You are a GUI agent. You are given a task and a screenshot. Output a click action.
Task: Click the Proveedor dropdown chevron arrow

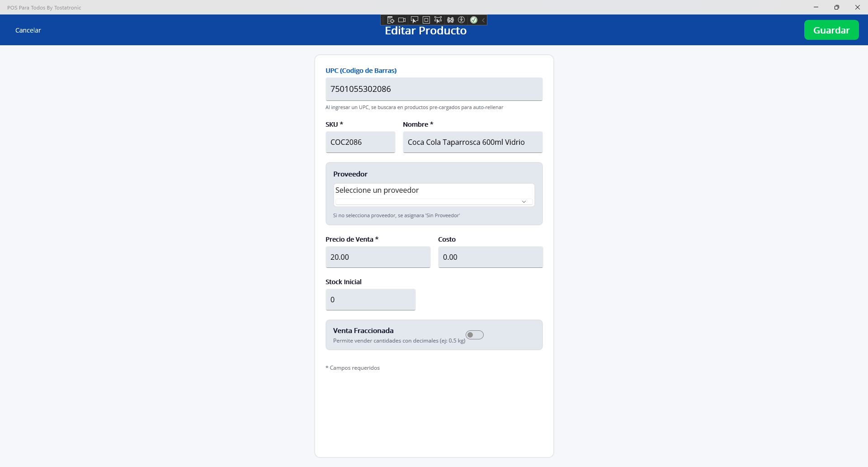(x=524, y=202)
